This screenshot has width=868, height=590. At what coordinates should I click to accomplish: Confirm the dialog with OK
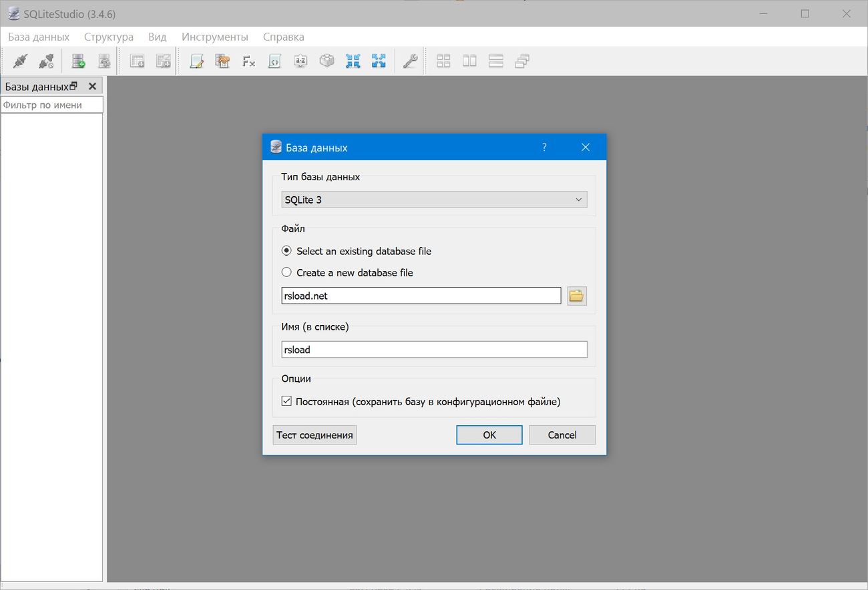point(489,434)
